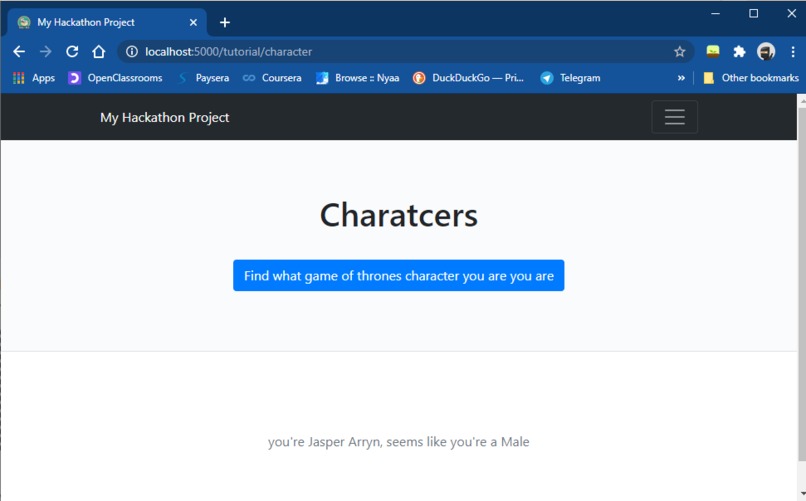This screenshot has width=806, height=501.
Task: Click the browser forward arrow
Action: (46, 51)
